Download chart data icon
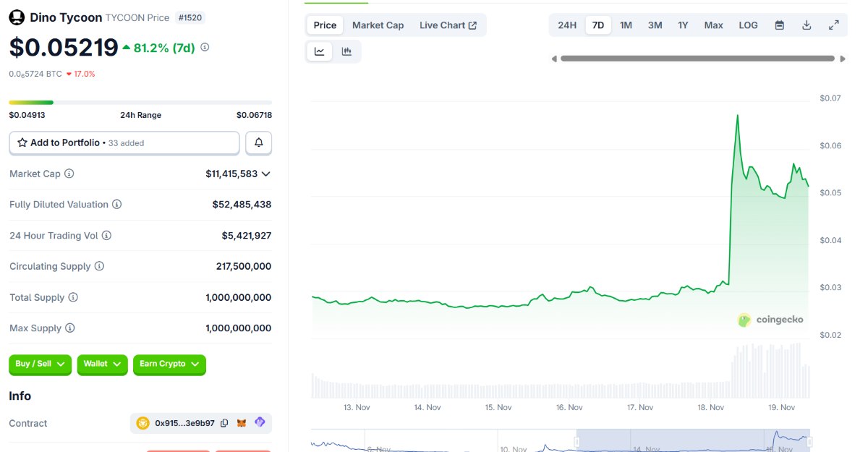Viewport: 868px width, 452px height. click(x=807, y=25)
